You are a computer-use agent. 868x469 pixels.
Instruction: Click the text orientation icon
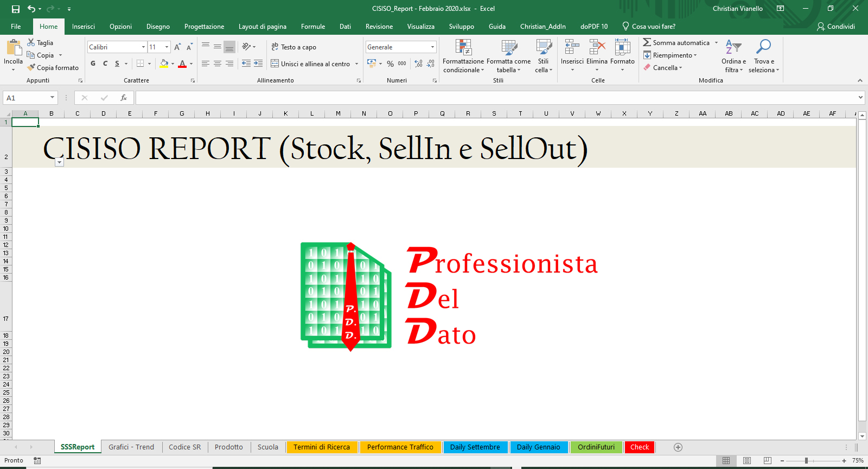click(x=246, y=47)
